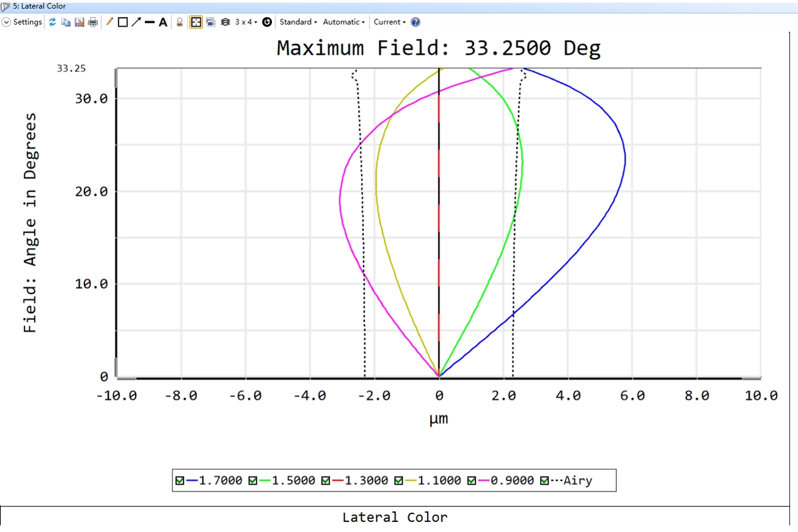Click the lock window icon
Image resolution: width=798 pixels, height=532 pixels.
[180, 22]
